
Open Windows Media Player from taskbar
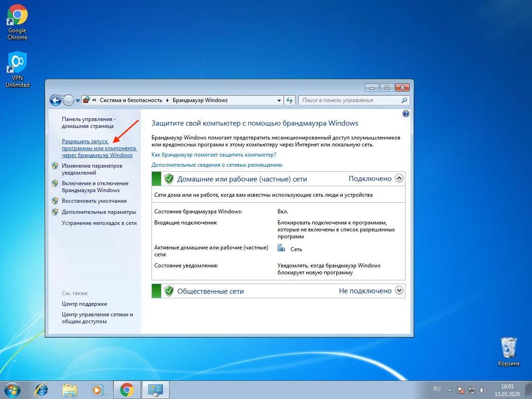[x=97, y=390]
